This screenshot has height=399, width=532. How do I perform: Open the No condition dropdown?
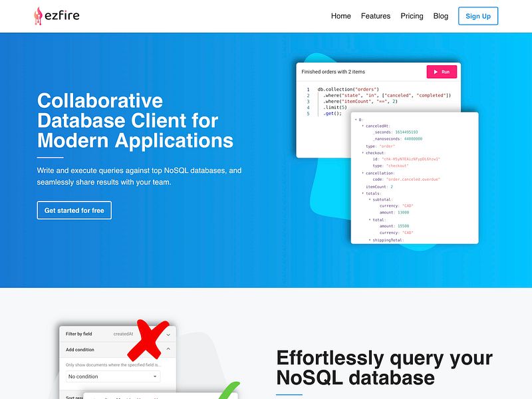coord(113,376)
